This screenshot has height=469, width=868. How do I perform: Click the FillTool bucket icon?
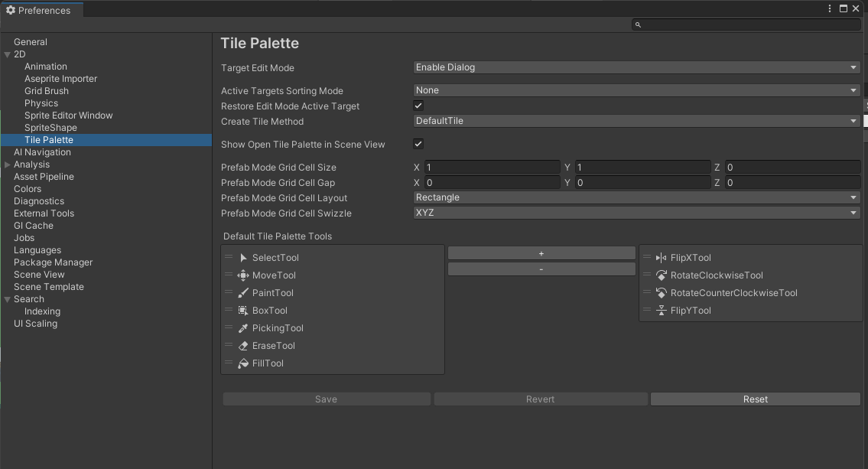[x=243, y=363]
